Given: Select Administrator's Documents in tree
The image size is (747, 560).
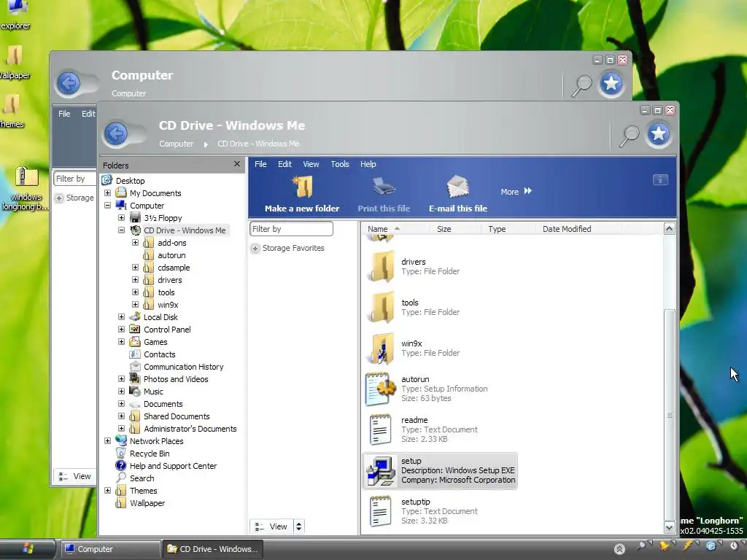Looking at the screenshot, I should coord(190,429).
